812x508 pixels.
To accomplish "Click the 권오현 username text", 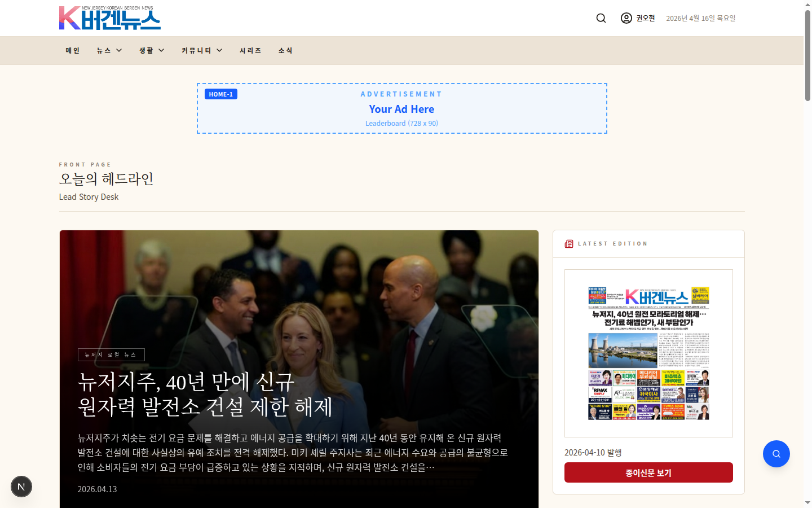I will (x=645, y=17).
